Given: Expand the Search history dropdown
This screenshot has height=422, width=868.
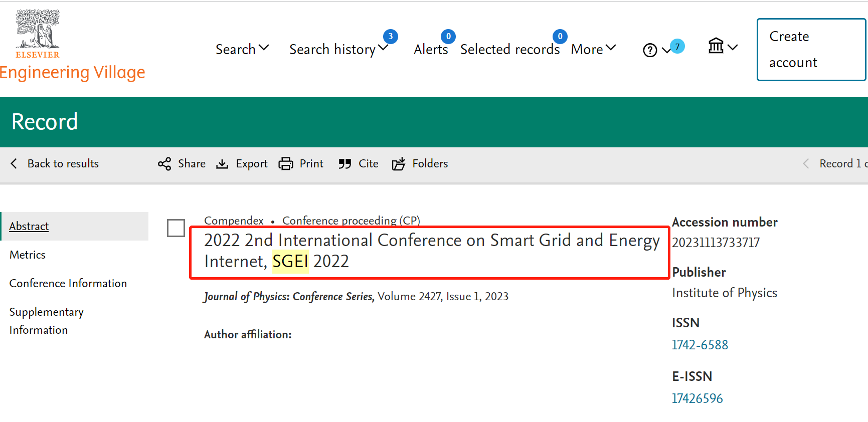Looking at the screenshot, I should click(338, 49).
